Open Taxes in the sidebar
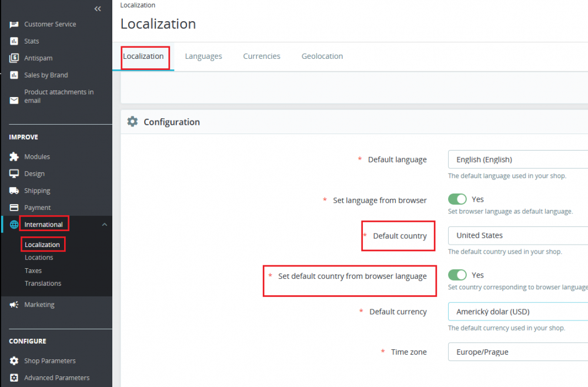This screenshot has width=588, height=387. [x=33, y=271]
